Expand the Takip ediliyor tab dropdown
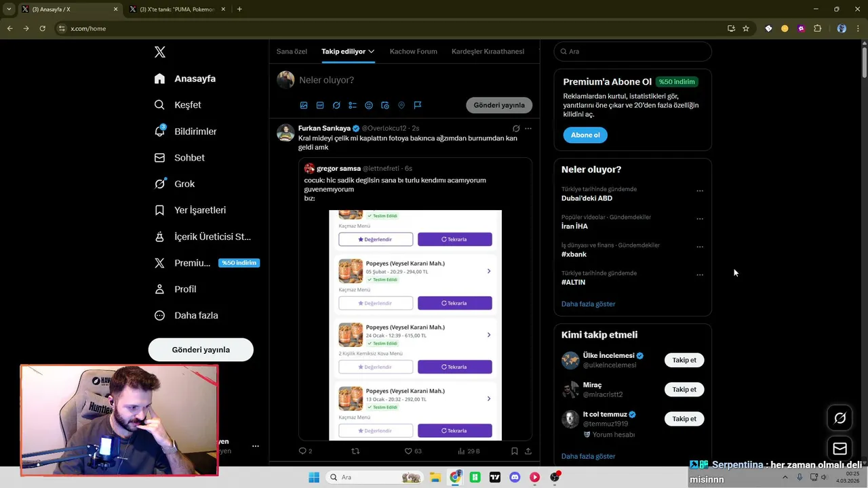The height and width of the screenshot is (488, 868). [372, 52]
